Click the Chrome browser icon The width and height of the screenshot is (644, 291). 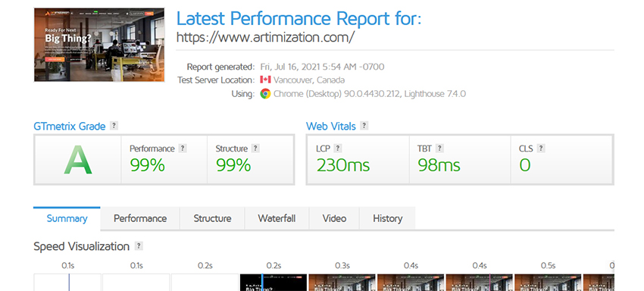tap(265, 94)
